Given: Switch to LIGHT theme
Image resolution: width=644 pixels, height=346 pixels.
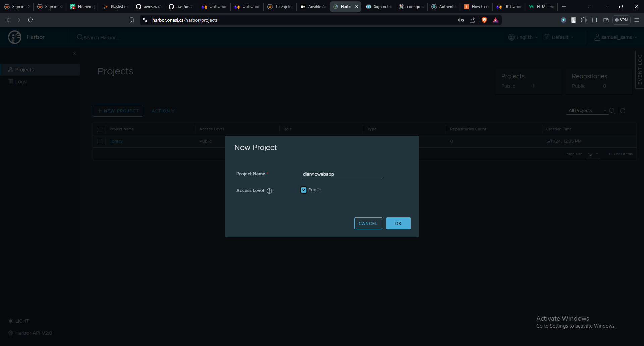Looking at the screenshot, I should tap(18, 321).
